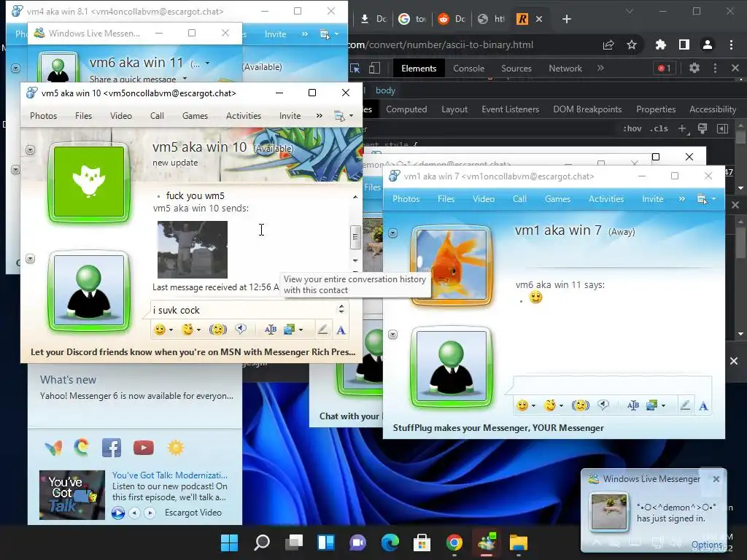Toggle .cls class editor in DevTools

pyautogui.click(x=659, y=128)
